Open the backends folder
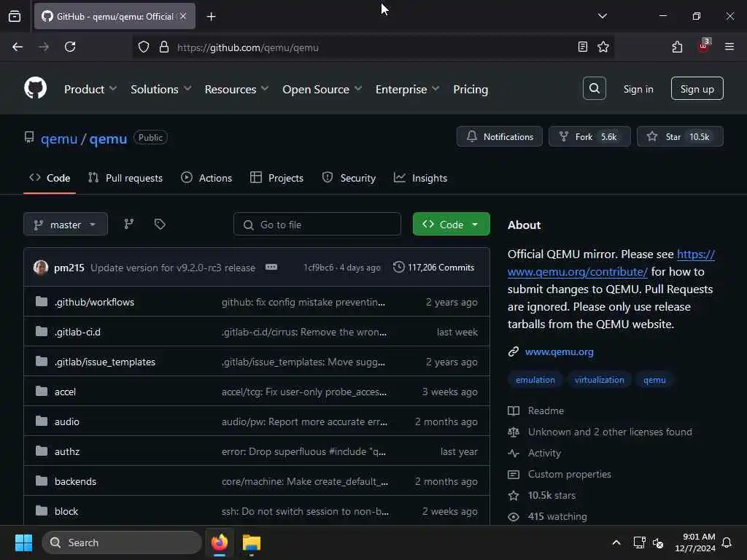The width and height of the screenshot is (747, 560). click(75, 481)
